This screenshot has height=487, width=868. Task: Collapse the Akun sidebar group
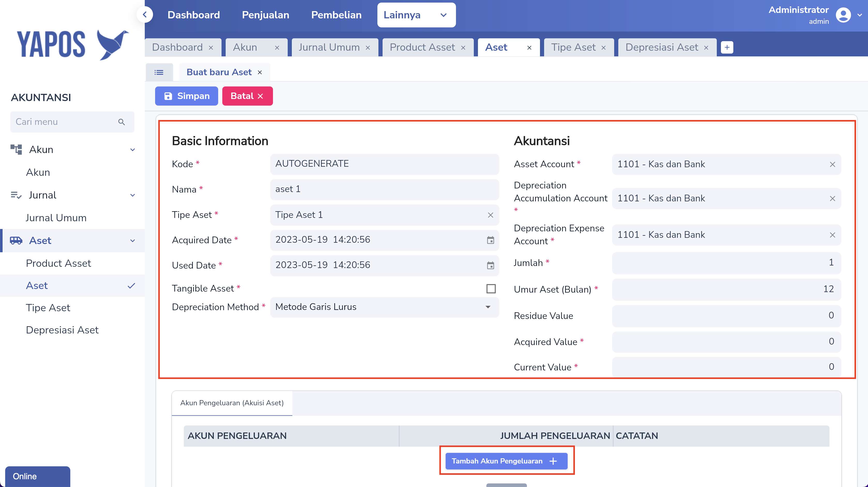tap(132, 150)
